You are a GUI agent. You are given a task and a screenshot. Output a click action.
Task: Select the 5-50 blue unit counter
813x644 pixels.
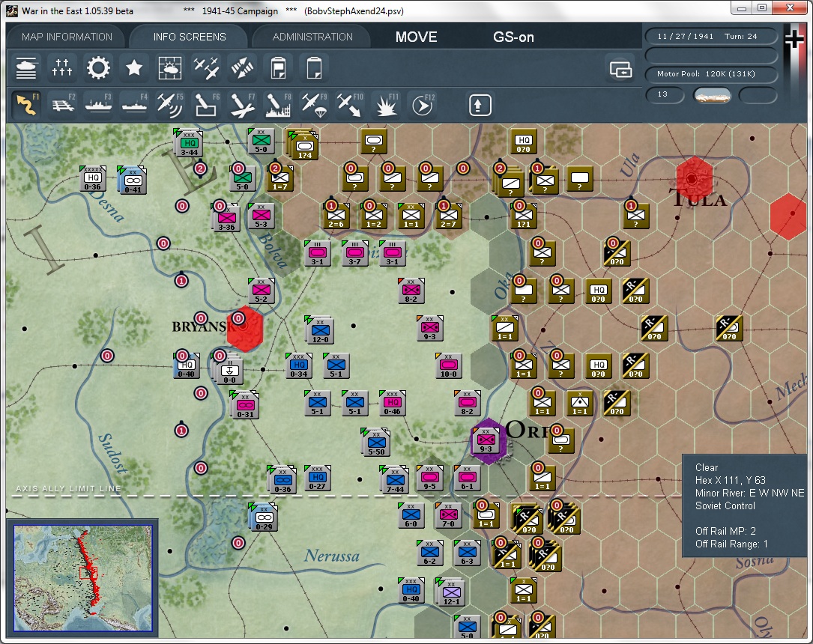point(376,442)
